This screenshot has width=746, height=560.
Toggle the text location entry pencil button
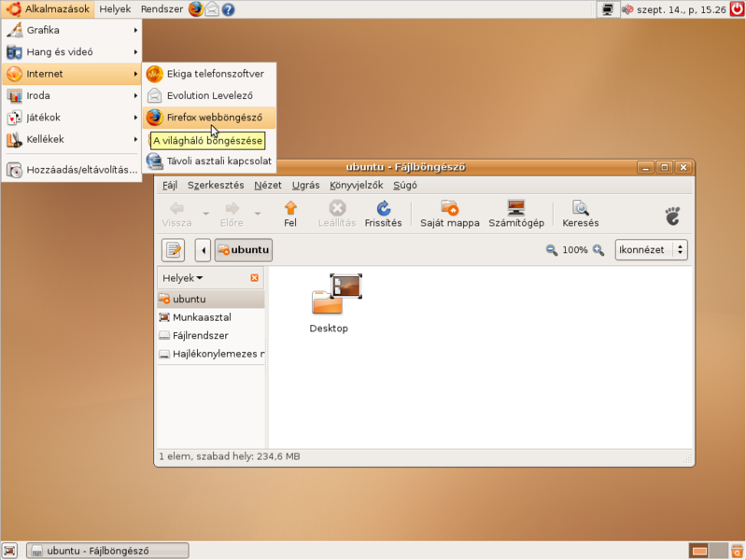173,250
